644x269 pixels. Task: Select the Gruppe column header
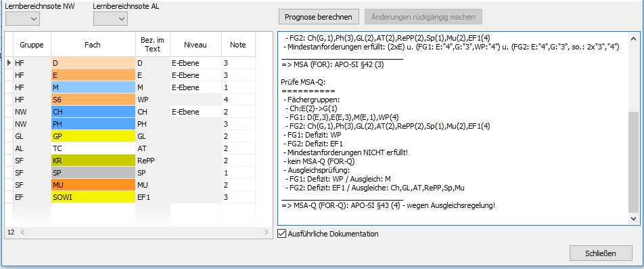point(32,45)
